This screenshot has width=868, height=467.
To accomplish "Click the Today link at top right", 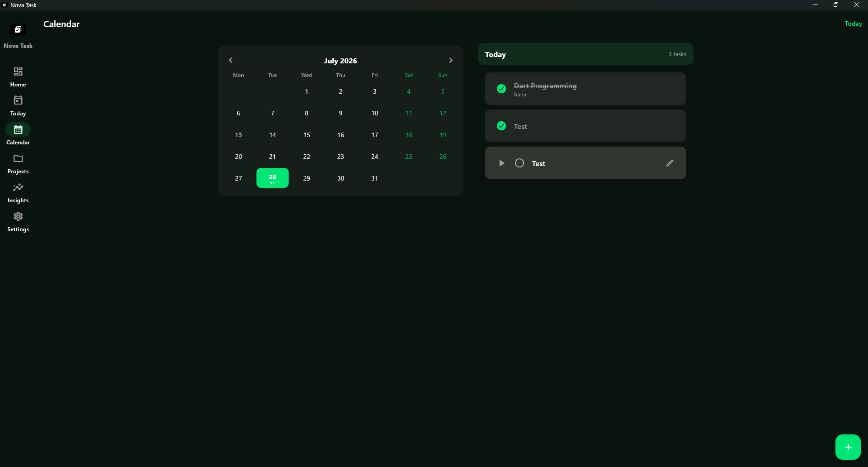I will point(853,24).
